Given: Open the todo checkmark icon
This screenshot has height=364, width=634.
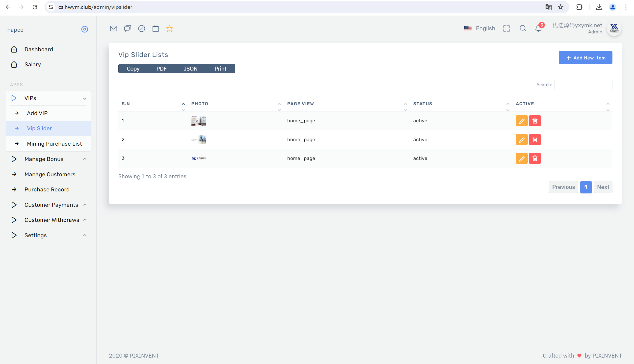Looking at the screenshot, I should click(x=141, y=28).
